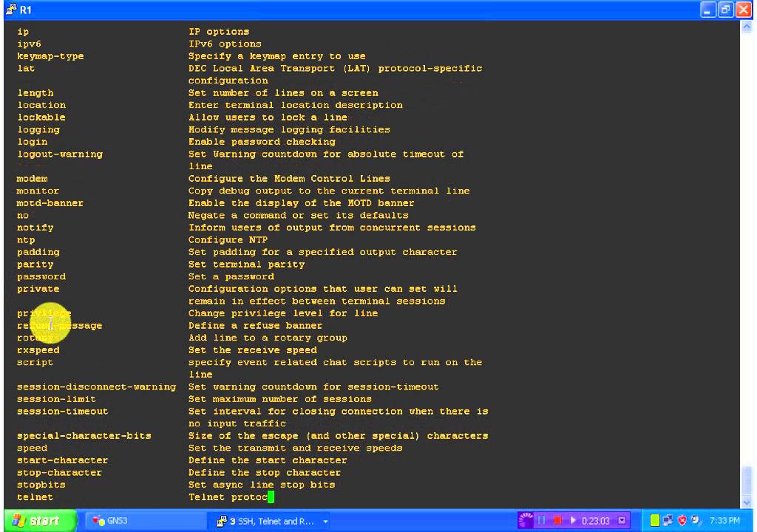757x532 pixels.
Task: Click the 'modem' command text
Action: [32, 179]
